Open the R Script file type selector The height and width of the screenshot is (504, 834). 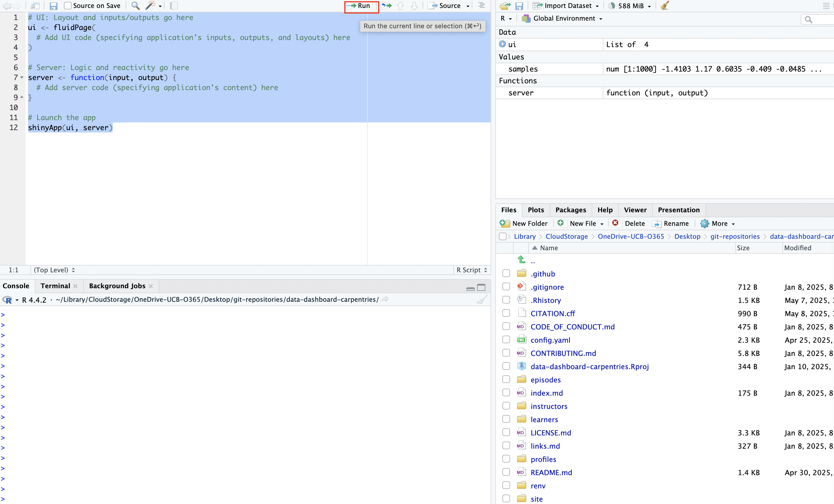pos(472,270)
